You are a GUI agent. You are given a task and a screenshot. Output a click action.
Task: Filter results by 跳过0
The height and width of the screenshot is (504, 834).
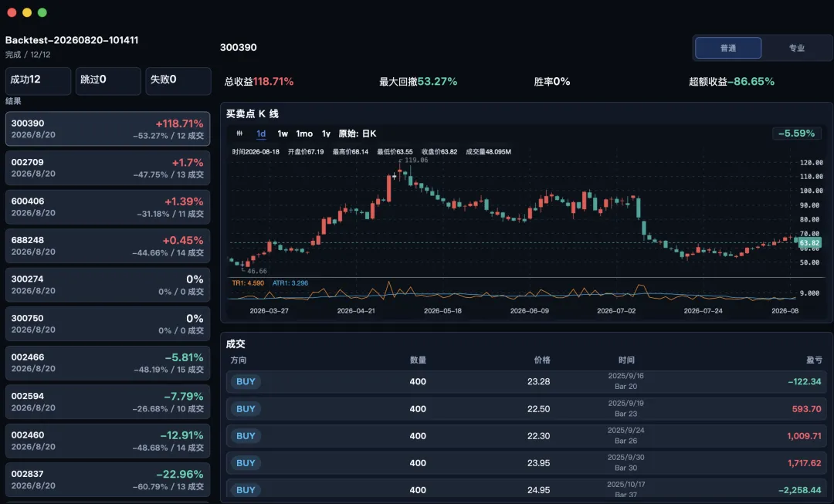[108, 81]
